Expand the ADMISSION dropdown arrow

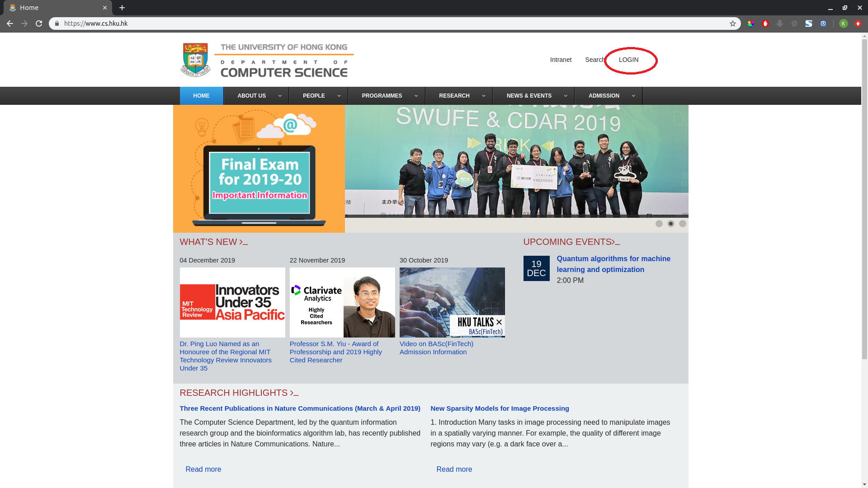point(633,96)
